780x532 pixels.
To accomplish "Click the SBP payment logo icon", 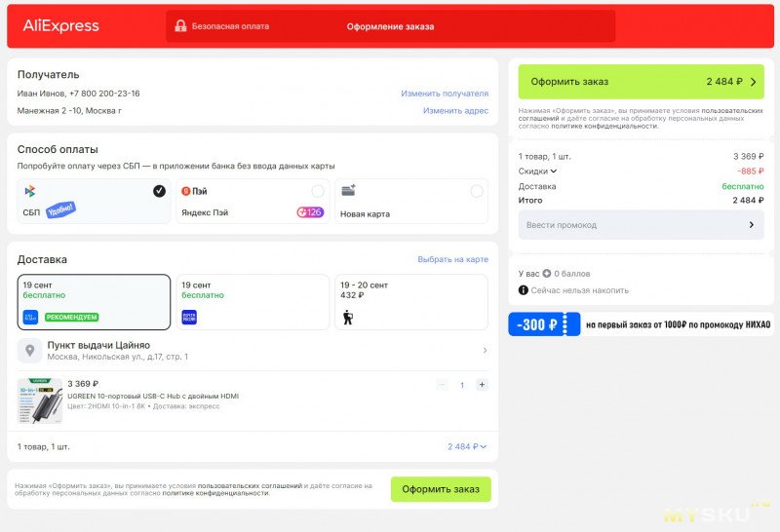I will point(30,191).
